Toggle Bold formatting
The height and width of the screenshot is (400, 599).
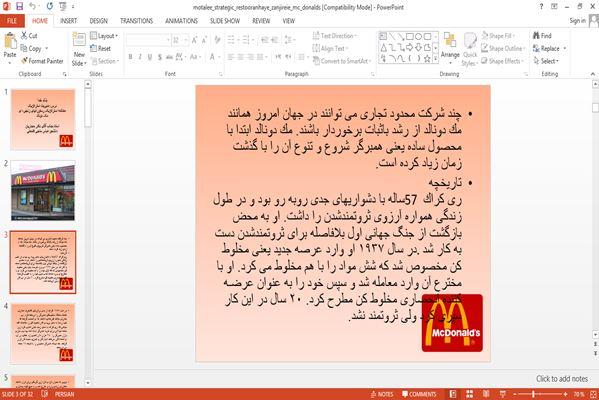tap(130, 57)
